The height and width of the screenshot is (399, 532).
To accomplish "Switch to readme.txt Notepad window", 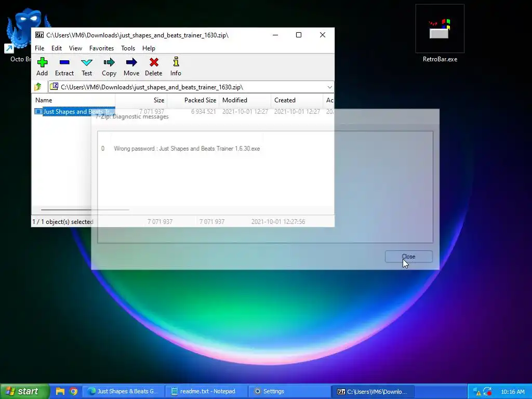I will (206, 391).
